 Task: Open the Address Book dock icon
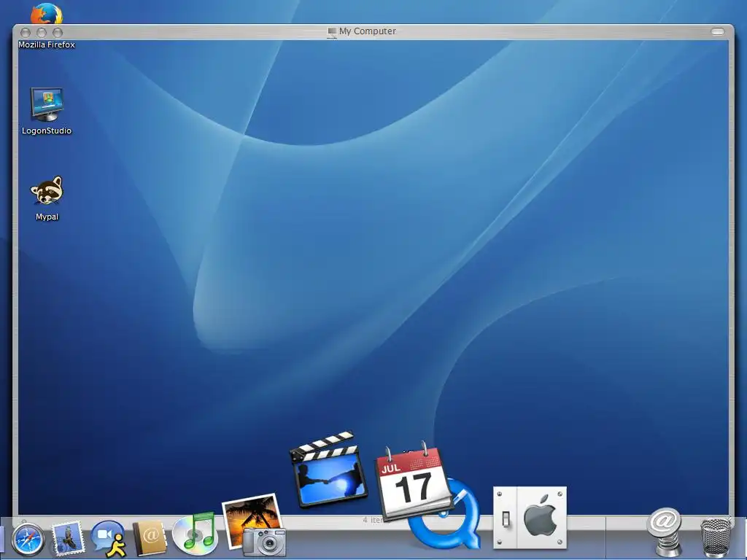150,538
